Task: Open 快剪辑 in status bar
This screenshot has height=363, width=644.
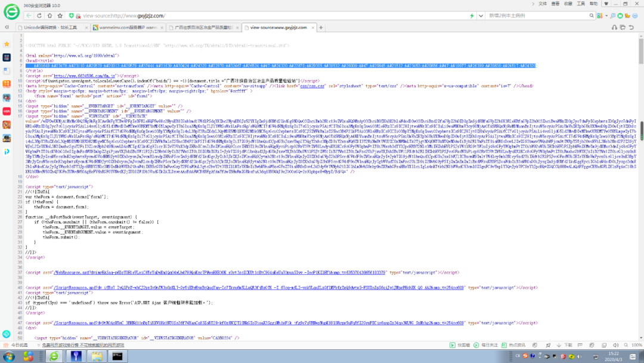Action: [460, 345]
